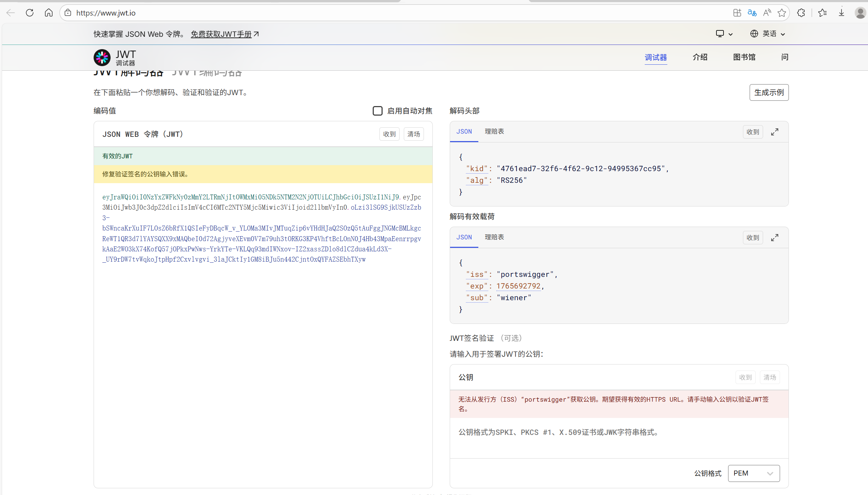The image size is (868, 495).
Task: Switch to 理赔表 tab in decoded payload
Action: click(494, 237)
